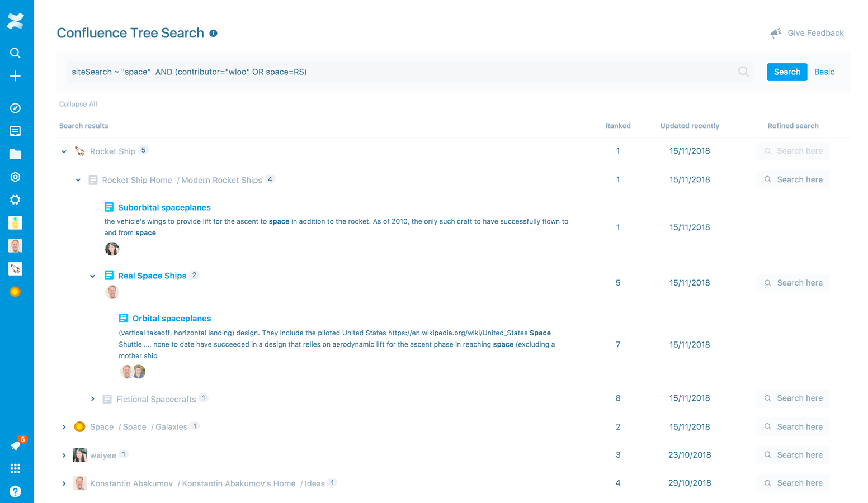Click Search here for Space / Galaxies row
The image size is (868, 503).
[x=792, y=427]
